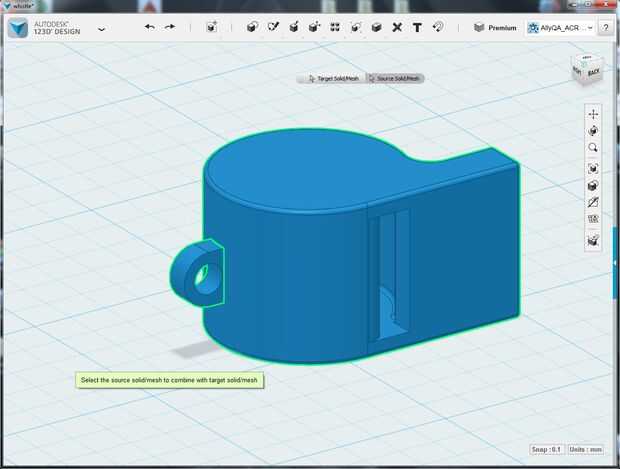Click the Fit view icon
The width and height of the screenshot is (620, 469).
tap(593, 167)
